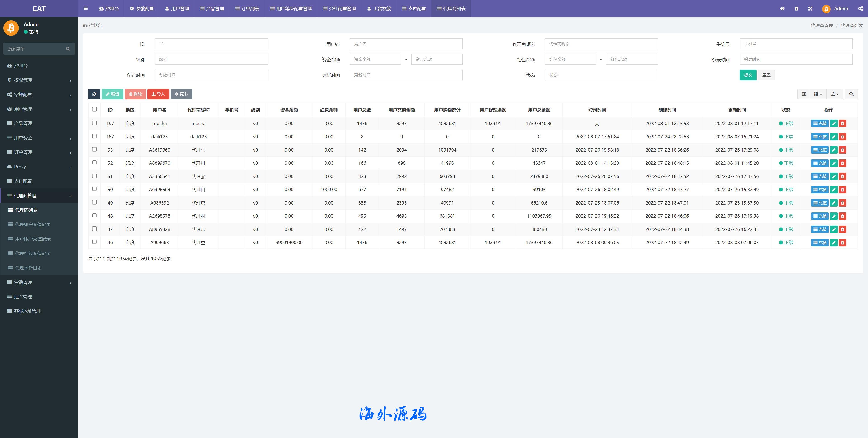Open the export dropdown in table toolbar
Viewport: 868px width, 438px height.
[x=835, y=94]
